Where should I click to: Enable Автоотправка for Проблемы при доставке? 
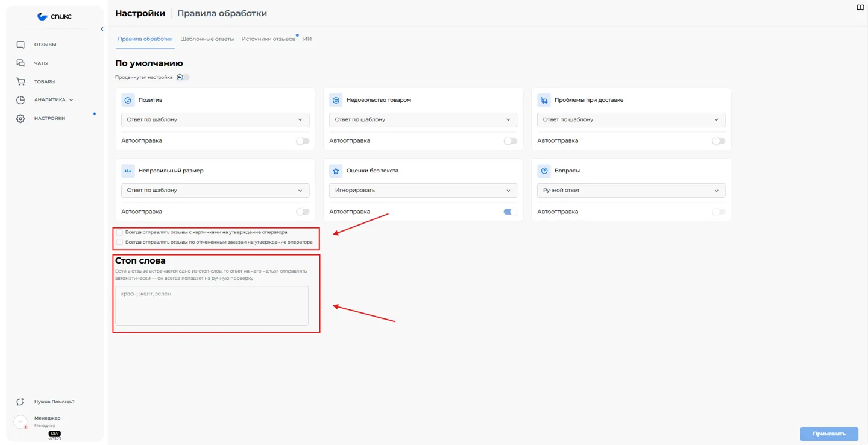point(719,141)
